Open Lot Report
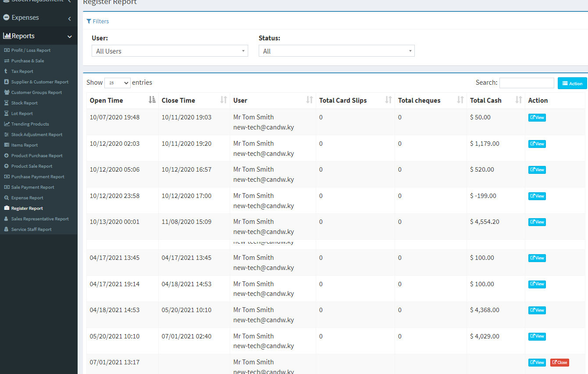 [22, 113]
